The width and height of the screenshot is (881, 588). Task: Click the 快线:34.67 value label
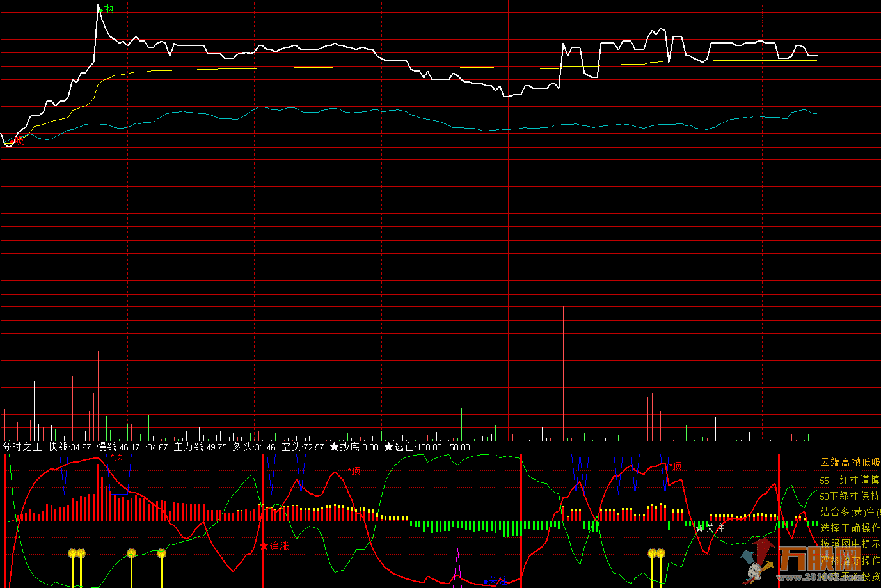[70, 447]
